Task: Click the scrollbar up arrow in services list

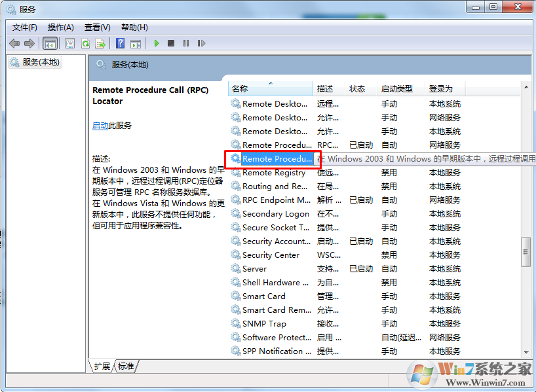Action: point(526,88)
